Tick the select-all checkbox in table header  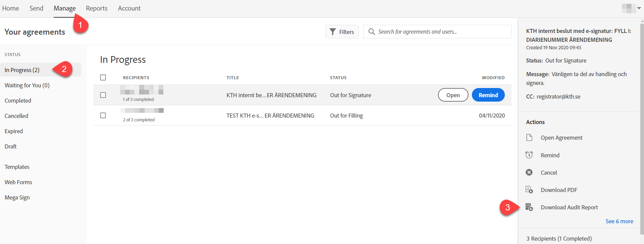tap(103, 77)
